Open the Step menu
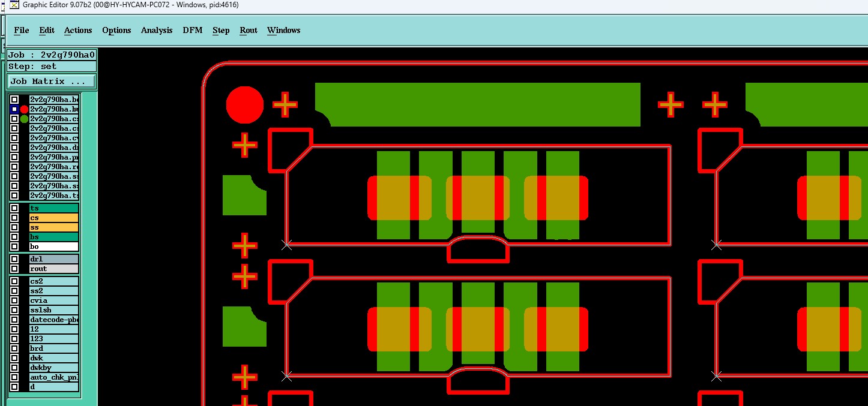This screenshot has height=406, width=868. [x=221, y=30]
